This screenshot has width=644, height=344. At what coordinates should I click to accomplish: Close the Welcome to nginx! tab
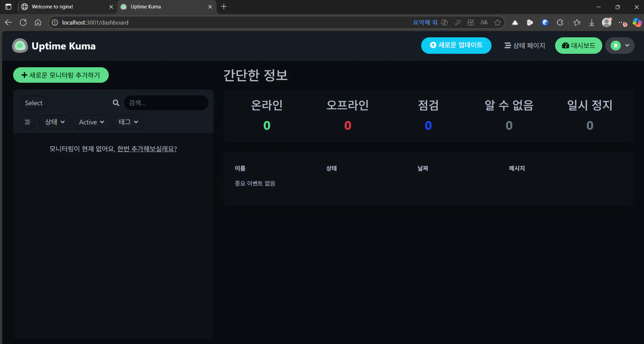coord(111,7)
